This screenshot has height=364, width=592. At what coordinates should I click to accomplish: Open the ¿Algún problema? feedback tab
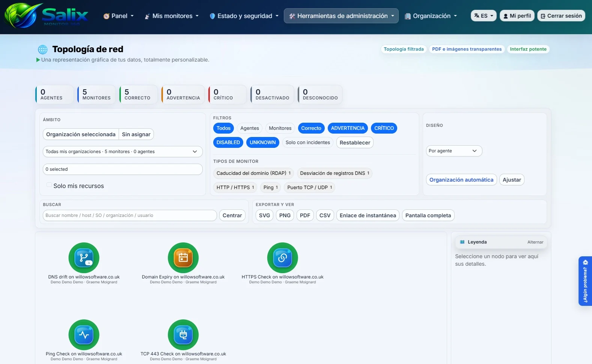585,281
